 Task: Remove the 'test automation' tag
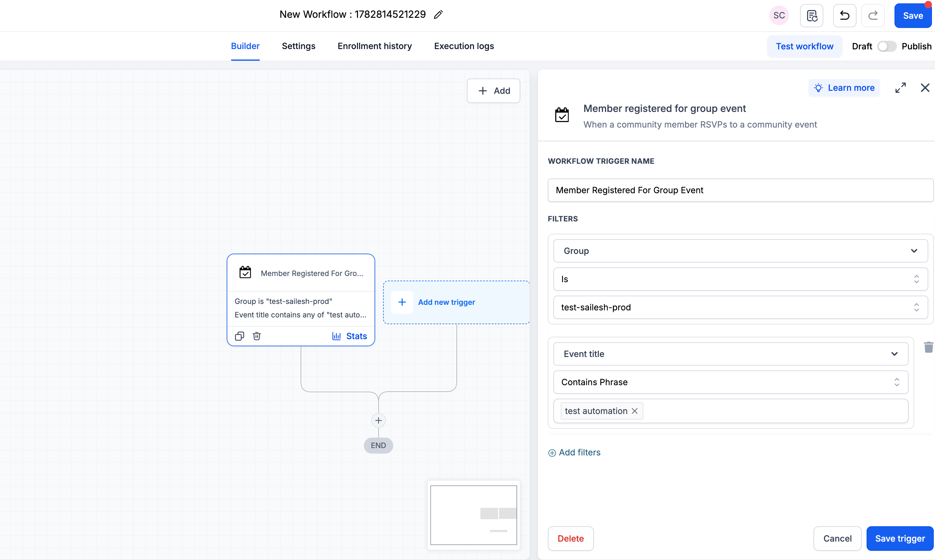tap(635, 411)
